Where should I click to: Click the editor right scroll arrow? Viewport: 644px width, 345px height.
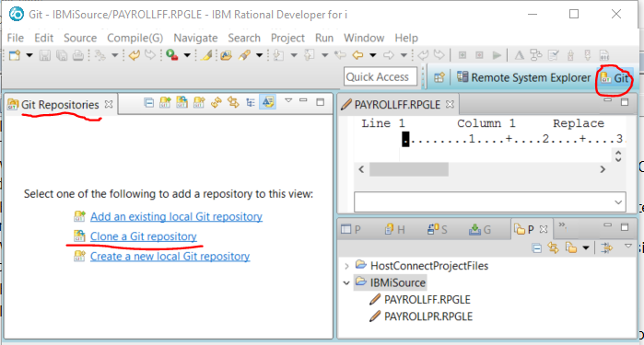click(603, 169)
